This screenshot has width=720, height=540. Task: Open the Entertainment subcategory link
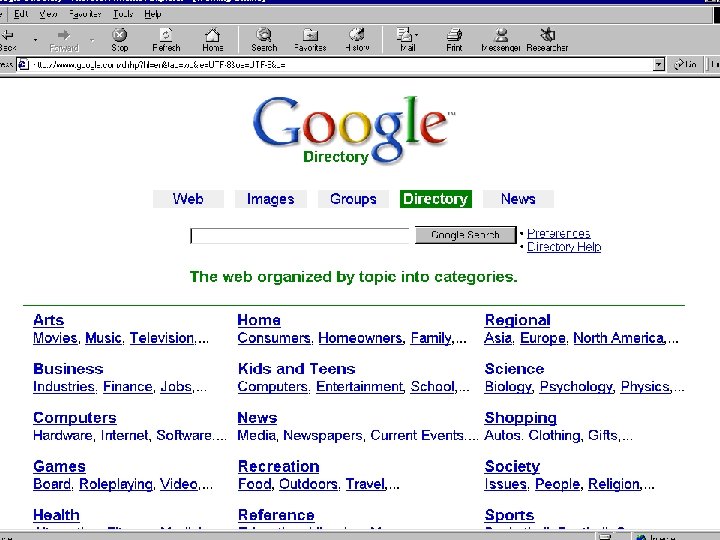(360, 387)
